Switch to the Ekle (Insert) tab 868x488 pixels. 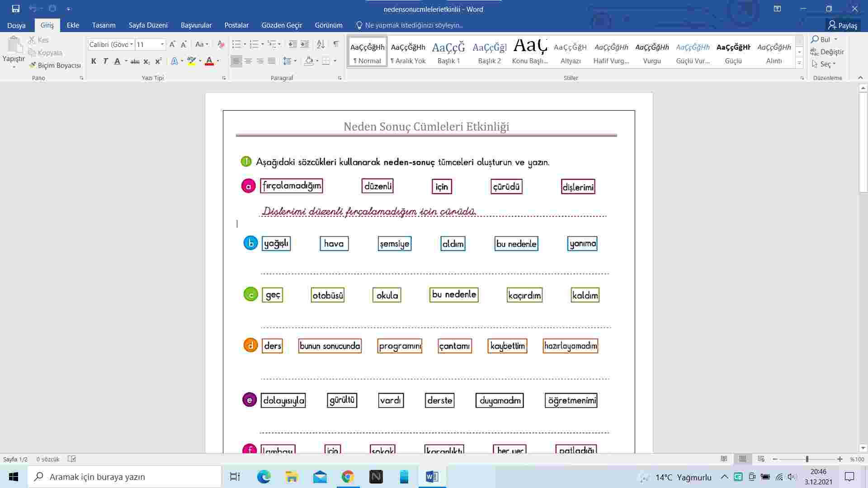pos(73,25)
